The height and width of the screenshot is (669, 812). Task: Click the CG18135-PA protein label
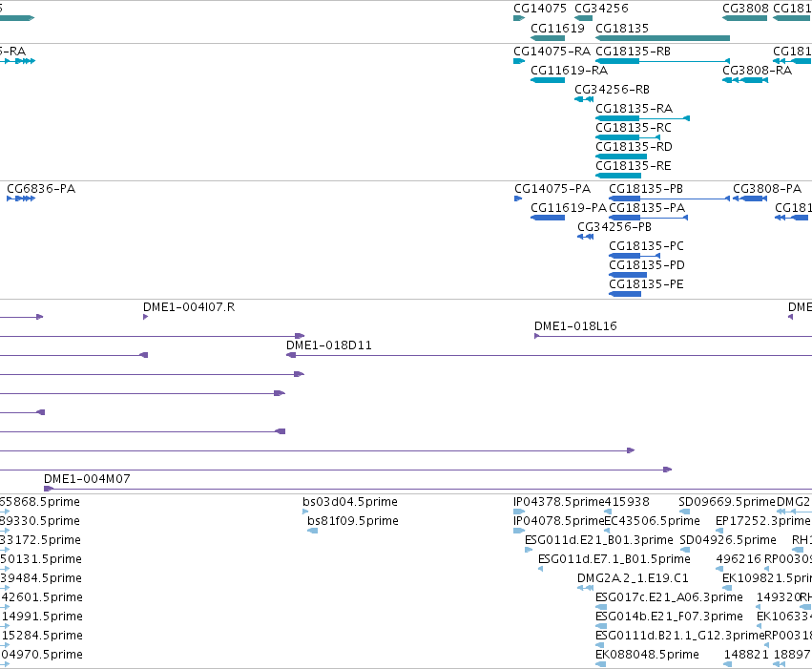[647, 208]
